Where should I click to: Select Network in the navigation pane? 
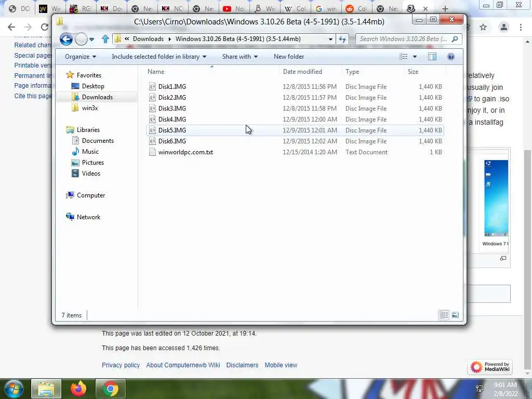coord(88,217)
